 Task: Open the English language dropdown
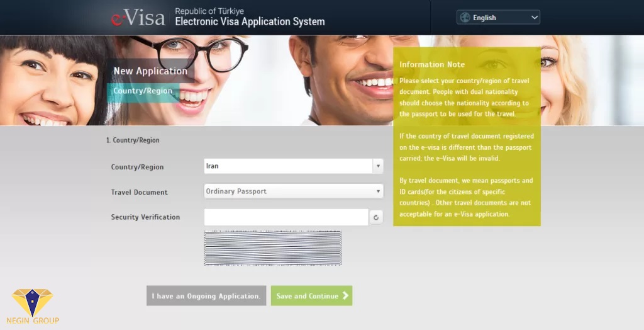(x=498, y=18)
